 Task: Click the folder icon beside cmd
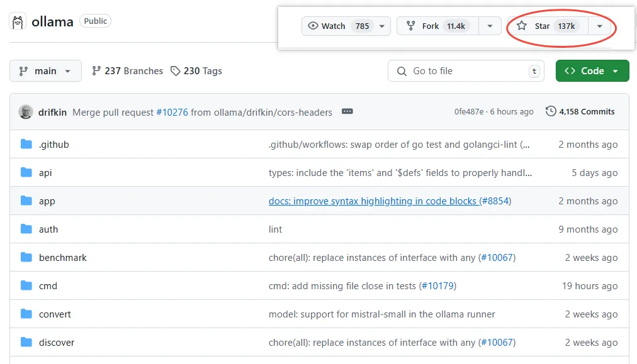pos(26,285)
